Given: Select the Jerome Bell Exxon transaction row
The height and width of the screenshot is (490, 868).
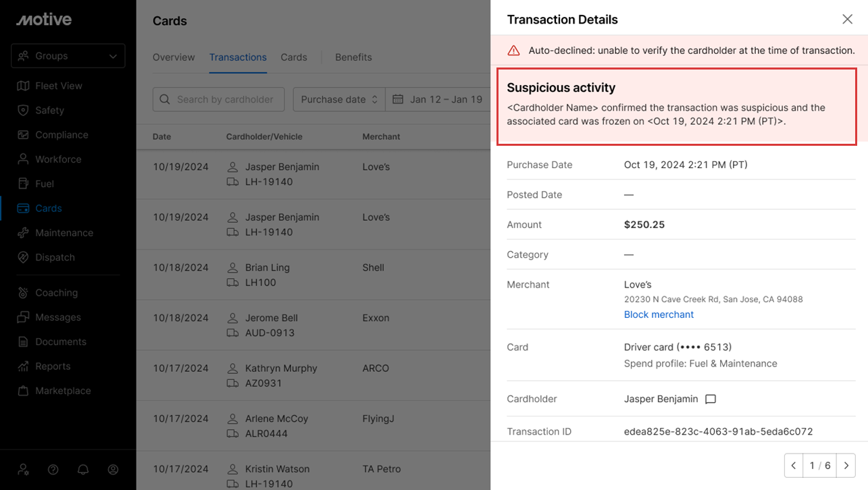Looking at the screenshot, I should pyautogui.click(x=313, y=325).
